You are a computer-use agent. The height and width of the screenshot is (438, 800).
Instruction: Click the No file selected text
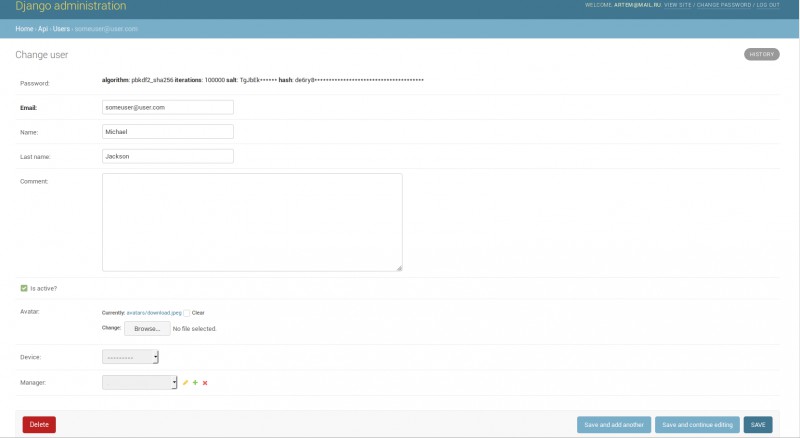point(194,329)
